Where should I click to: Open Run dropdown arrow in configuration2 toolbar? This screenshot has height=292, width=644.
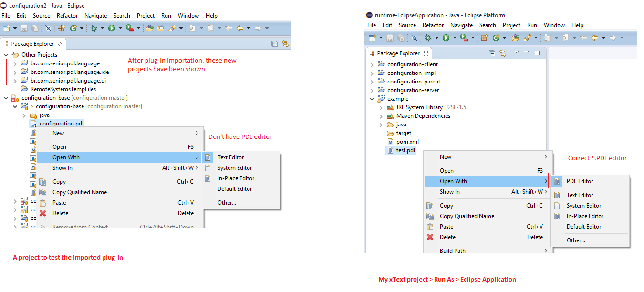120,28
